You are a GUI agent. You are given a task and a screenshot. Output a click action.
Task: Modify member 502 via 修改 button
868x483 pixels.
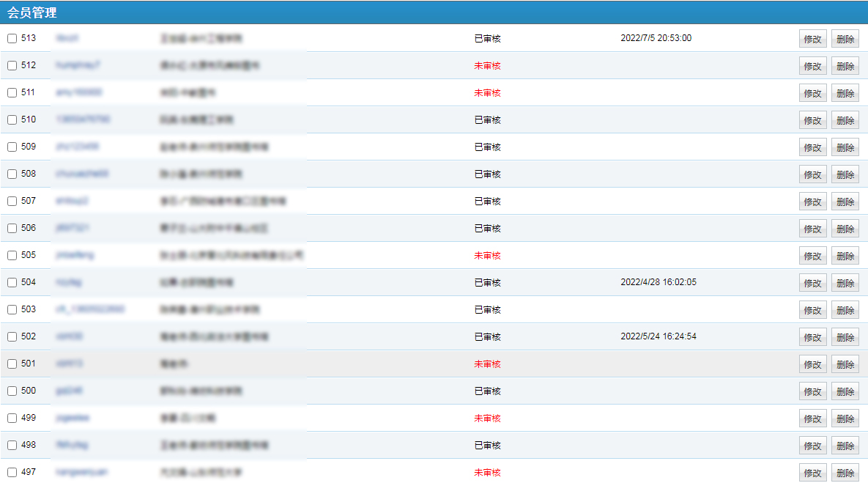pyautogui.click(x=812, y=337)
